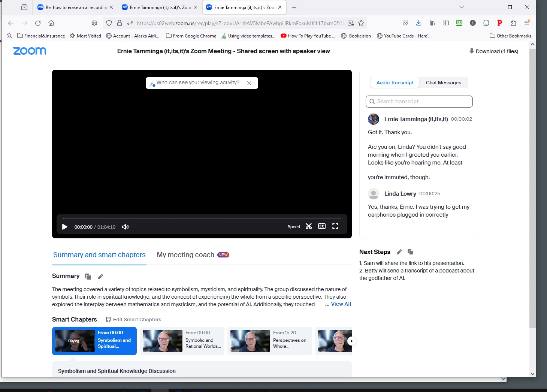Select chapter 'From 15:20 Perspectives on Whole'

(x=270, y=341)
